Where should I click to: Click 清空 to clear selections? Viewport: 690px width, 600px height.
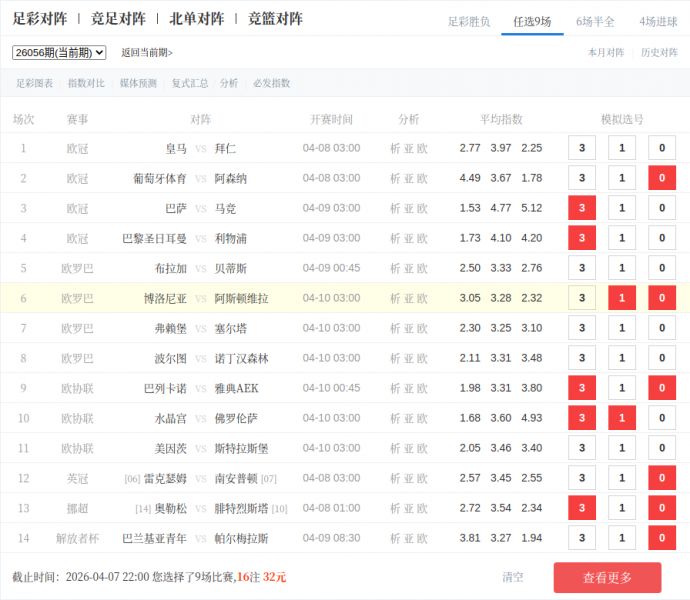click(513, 577)
